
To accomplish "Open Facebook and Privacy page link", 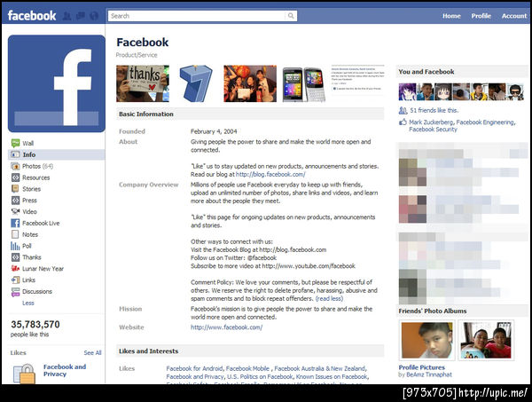I will coord(65,370).
